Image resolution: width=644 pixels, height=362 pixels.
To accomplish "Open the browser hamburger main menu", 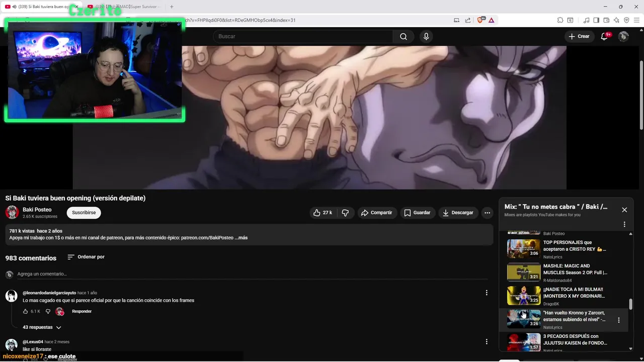I will coord(636,20).
